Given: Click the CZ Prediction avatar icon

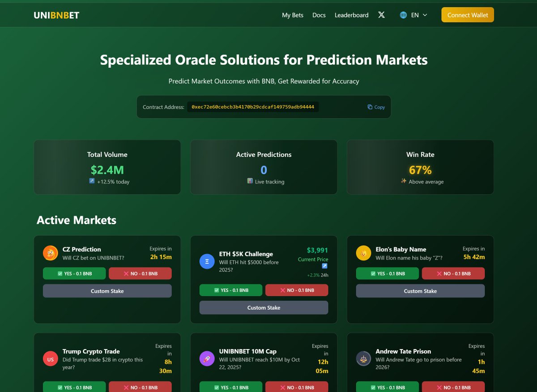Looking at the screenshot, I should [51, 253].
